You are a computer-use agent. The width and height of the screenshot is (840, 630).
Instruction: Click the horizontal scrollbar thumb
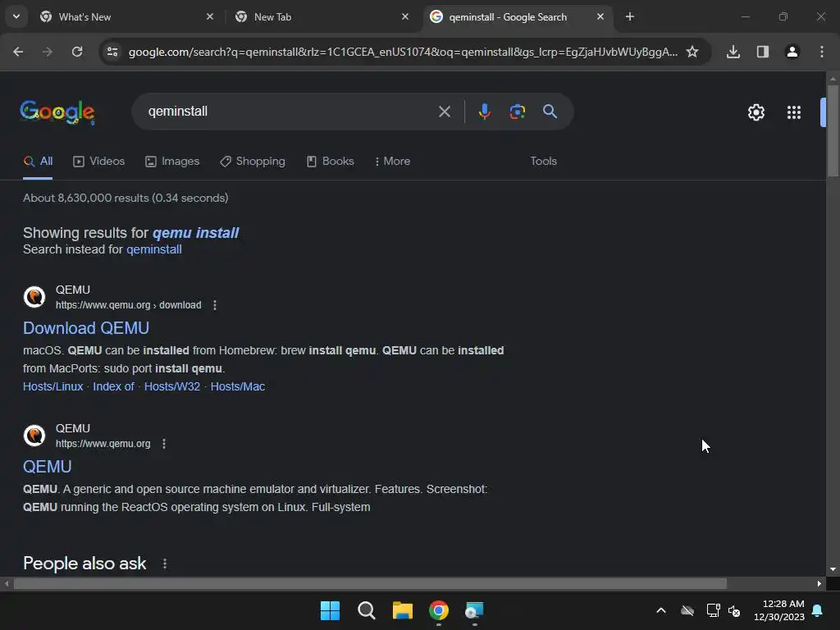click(370, 584)
